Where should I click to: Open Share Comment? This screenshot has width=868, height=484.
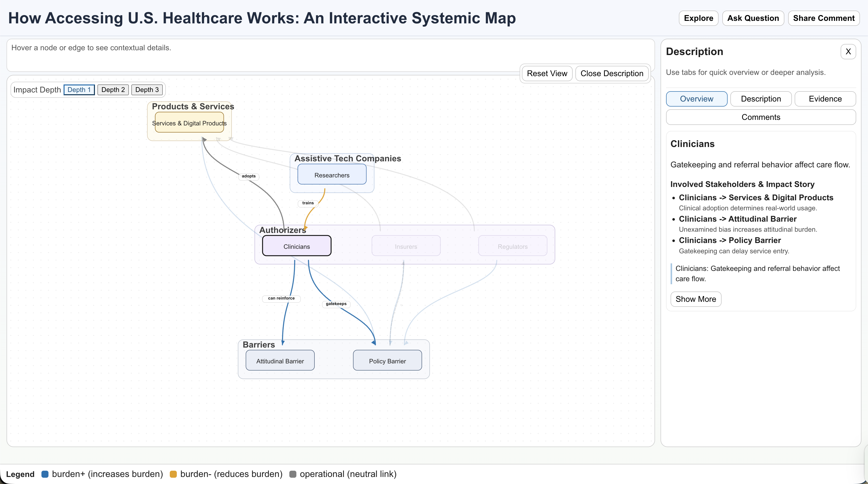pyautogui.click(x=824, y=18)
